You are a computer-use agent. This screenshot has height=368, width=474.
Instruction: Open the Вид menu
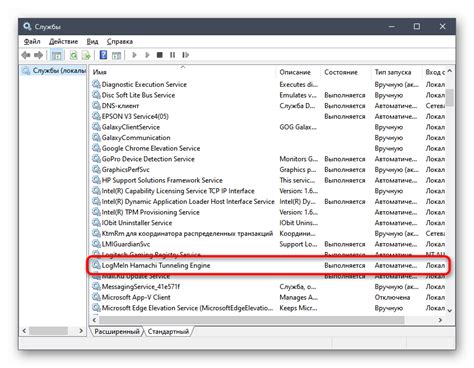tap(92, 42)
